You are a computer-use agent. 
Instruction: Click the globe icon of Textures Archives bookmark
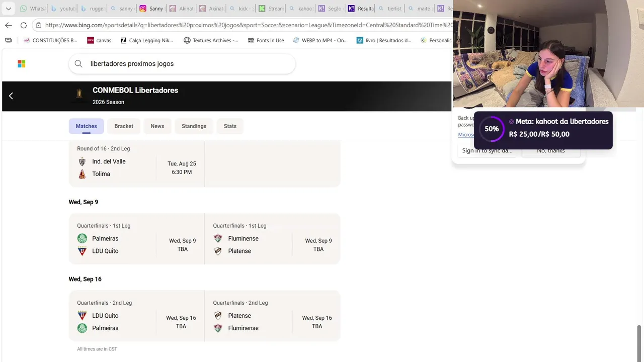(187, 40)
